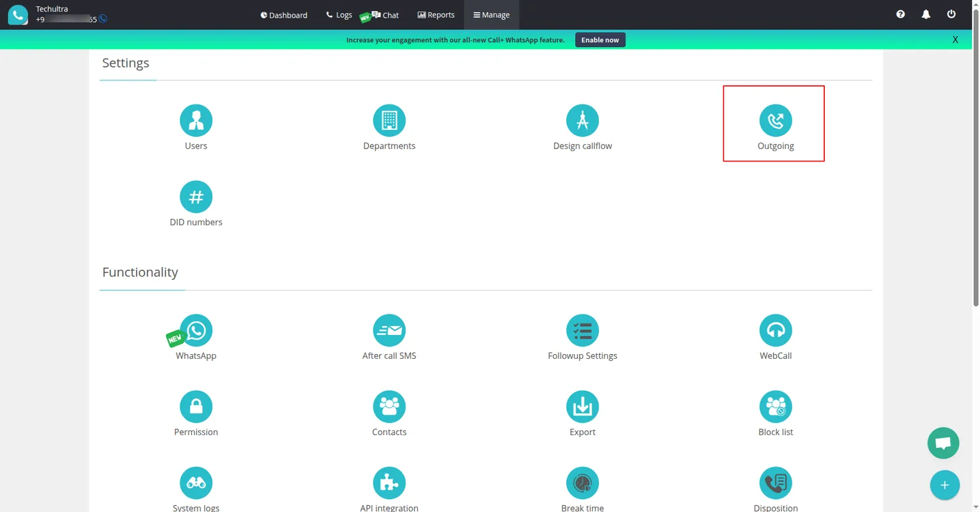Click the power logout icon
This screenshot has width=980, height=512.
pos(951,14)
